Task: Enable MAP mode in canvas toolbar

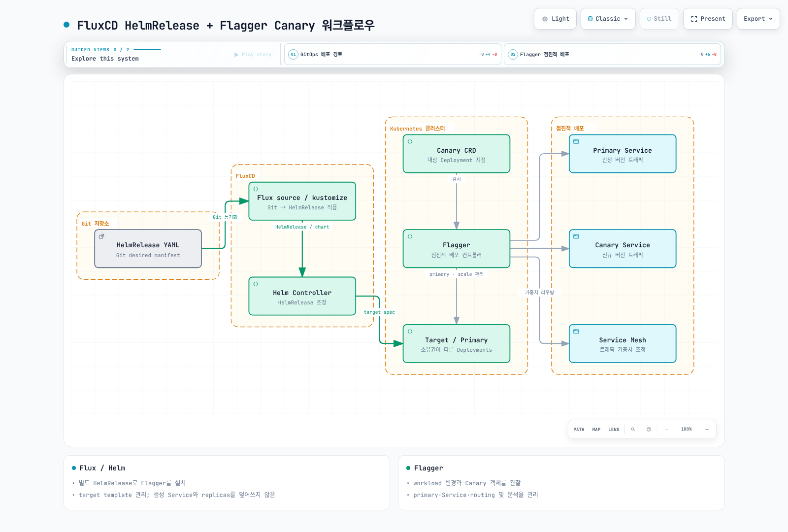Action: pyautogui.click(x=596, y=430)
